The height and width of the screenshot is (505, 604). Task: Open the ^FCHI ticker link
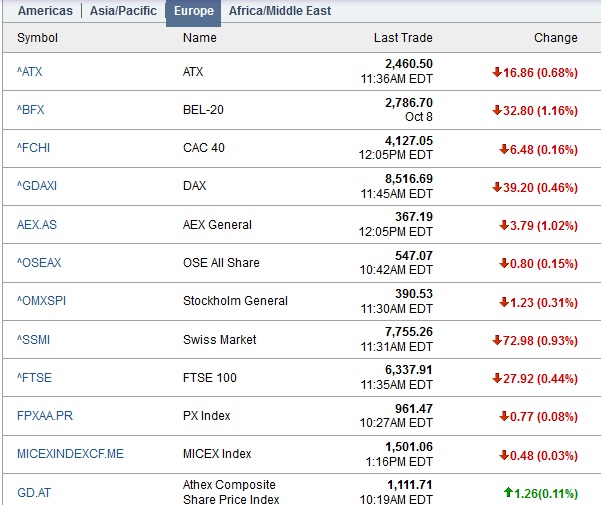click(33, 148)
